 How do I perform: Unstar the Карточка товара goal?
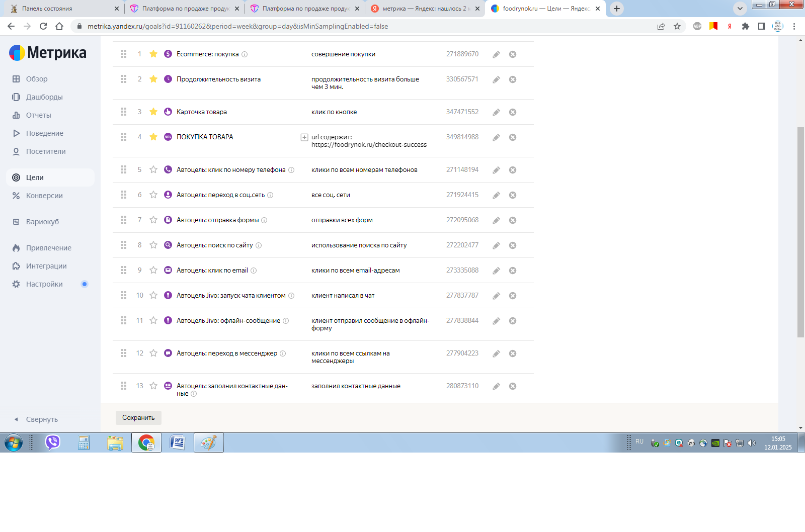pyautogui.click(x=153, y=112)
